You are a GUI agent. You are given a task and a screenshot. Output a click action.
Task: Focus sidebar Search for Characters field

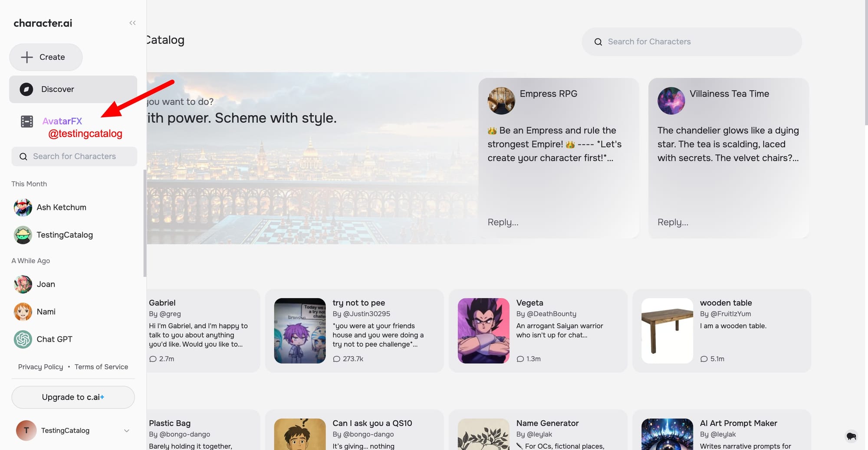click(74, 157)
